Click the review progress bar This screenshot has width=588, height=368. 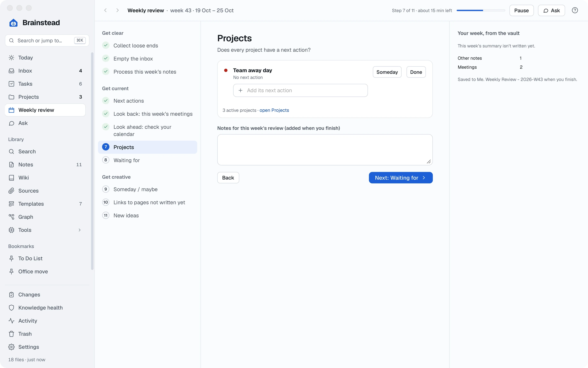click(481, 10)
